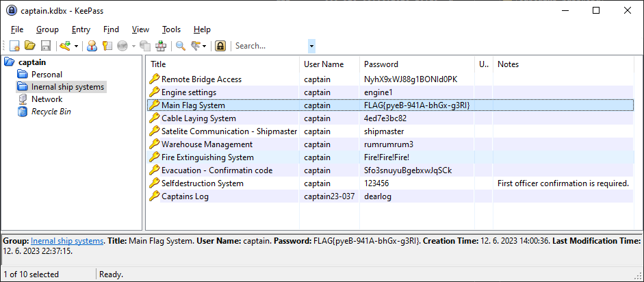Expand the Search box dropdown arrow
This screenshot has height=282, width=644.
coord(312,47)
